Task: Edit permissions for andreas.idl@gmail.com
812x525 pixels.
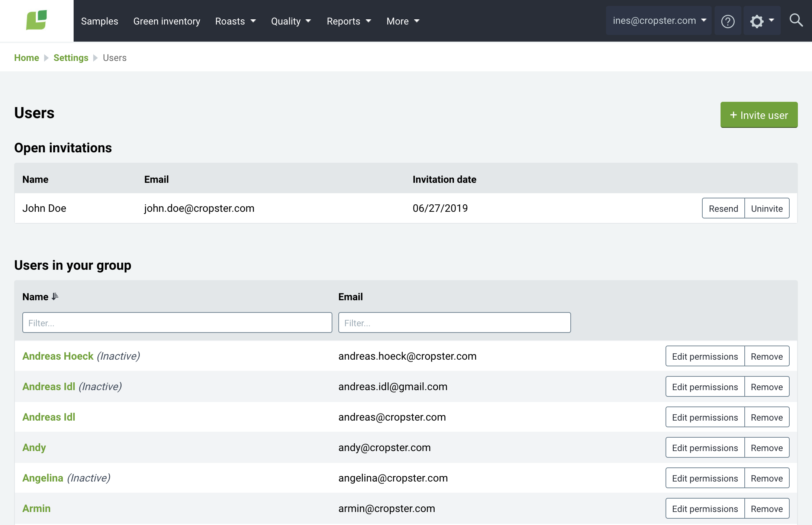Action: (x=705, y=387)
